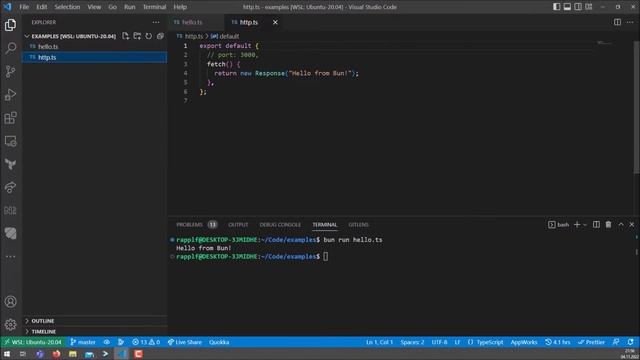Open the Edit menu
Screen dimensions: 640x360
[x=42, y=7]
